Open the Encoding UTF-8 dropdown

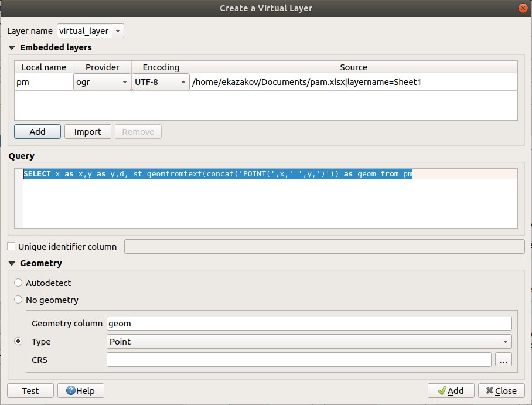click(x=161, y=82)
